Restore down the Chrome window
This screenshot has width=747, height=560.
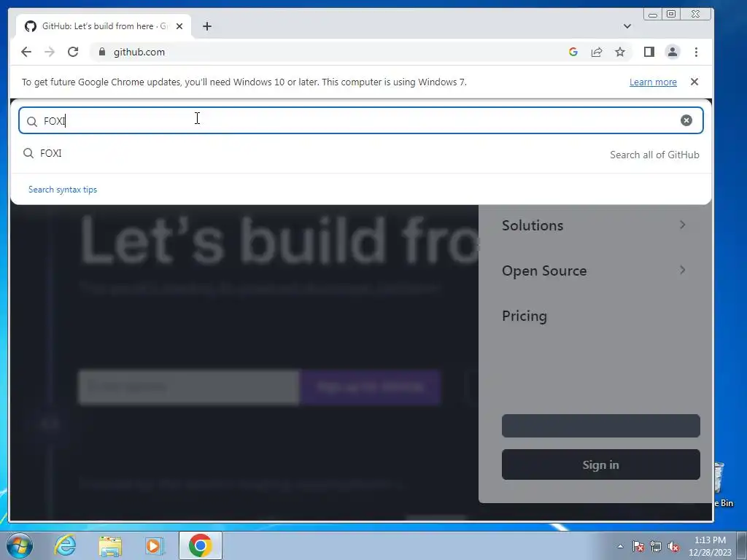pos(671,15)
